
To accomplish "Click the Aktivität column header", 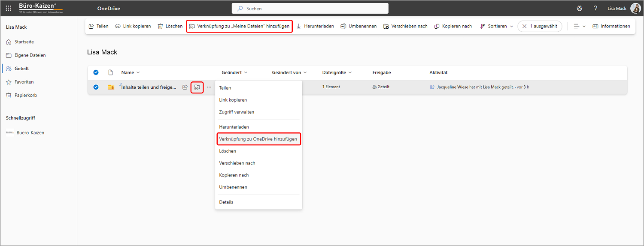I will click(x=438, y=72).
